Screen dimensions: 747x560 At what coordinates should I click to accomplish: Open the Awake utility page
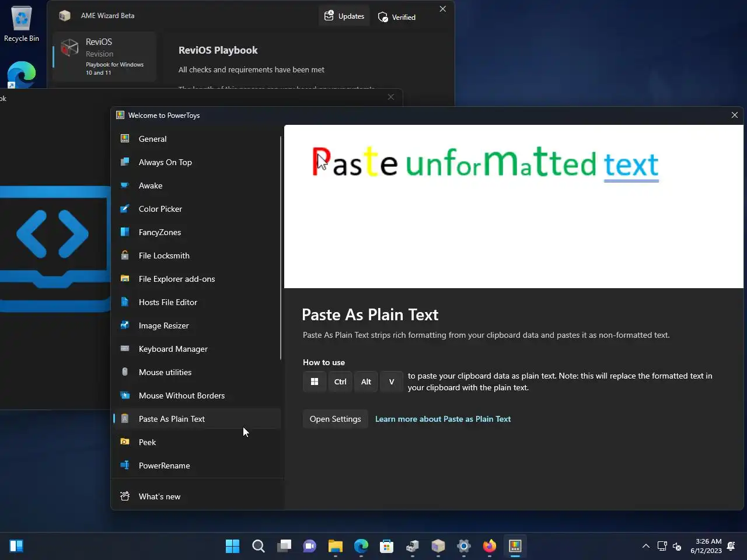197,185
